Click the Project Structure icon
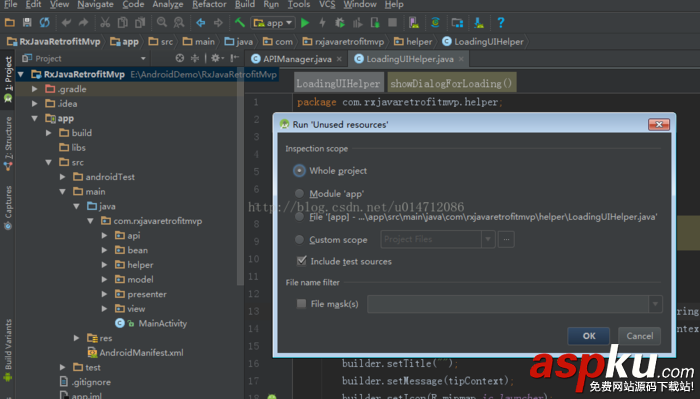700x399 pixels. (x=457, y=22)
